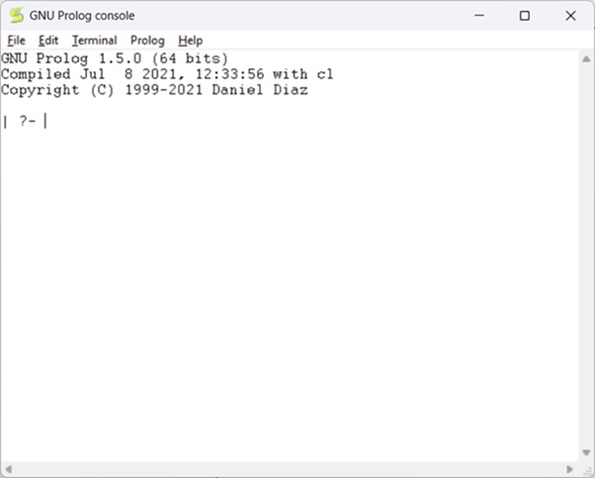Open the Prolog menu

point(148,41)
